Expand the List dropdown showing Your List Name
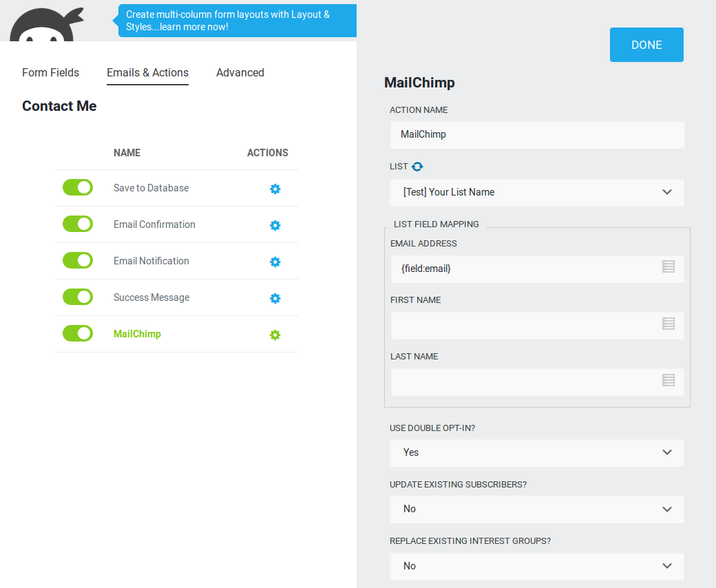The height and width of the screenshot is (588, 716). pyautogui.click(x=537, y=192)
